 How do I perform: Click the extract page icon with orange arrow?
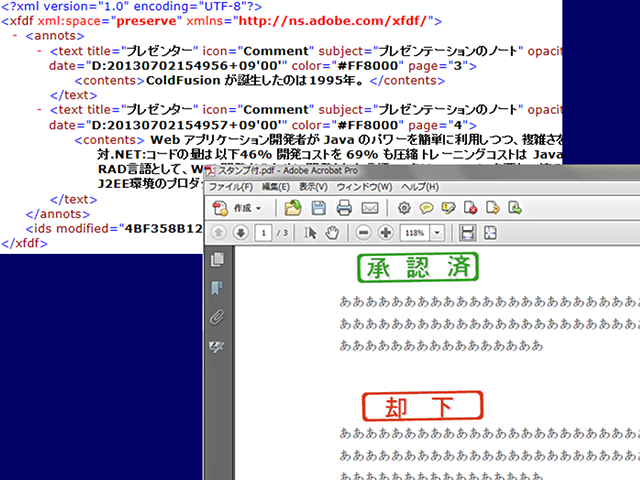click(493, 208)
